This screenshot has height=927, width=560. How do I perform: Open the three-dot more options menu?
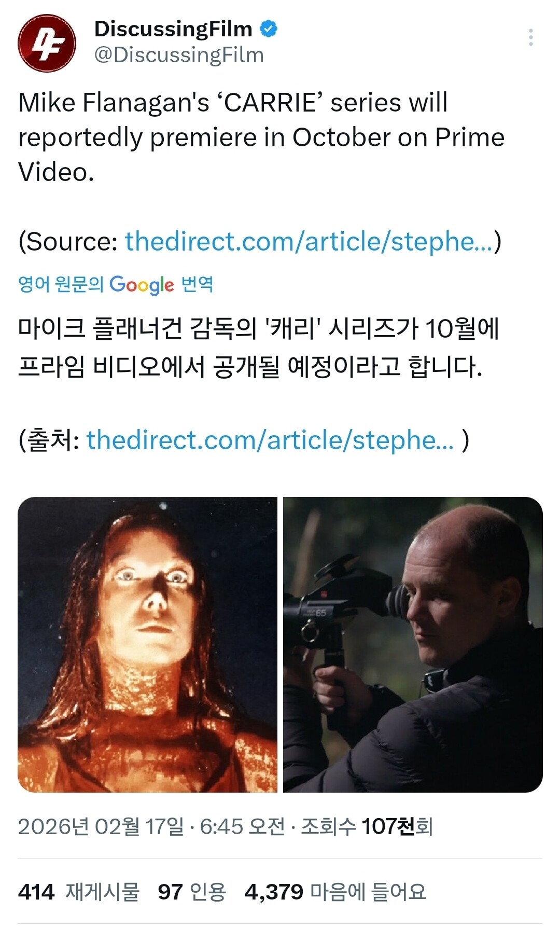coord(530,37)
